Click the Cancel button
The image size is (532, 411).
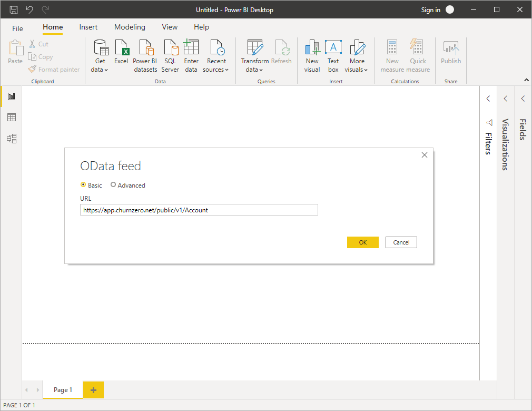click(401, 242)
